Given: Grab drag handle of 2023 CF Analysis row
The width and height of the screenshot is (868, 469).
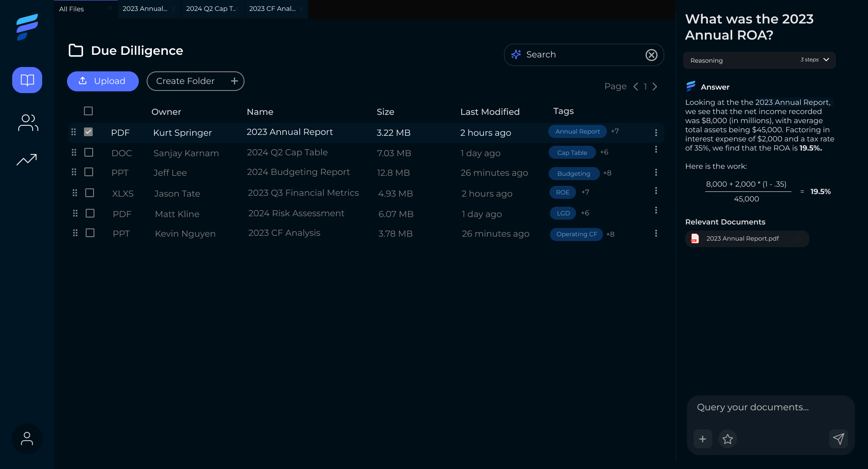Looking at the screenshot, I should tap(75, 233).
